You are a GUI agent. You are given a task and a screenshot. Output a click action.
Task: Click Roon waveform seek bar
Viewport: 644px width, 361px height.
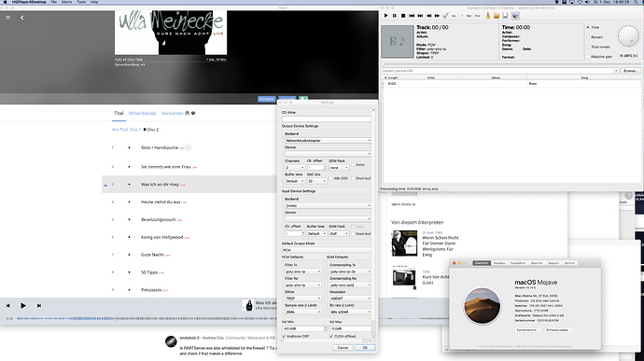[x=147, y=318]
